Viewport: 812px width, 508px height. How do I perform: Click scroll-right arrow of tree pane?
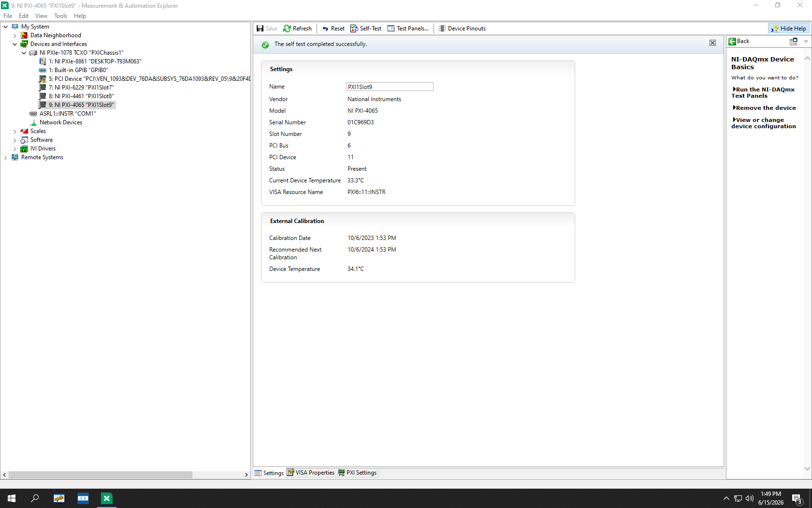[x=246, y=475]
